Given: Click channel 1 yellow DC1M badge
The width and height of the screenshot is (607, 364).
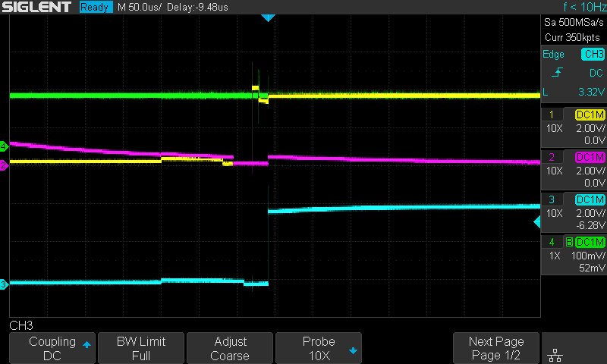Looking at the screenshot, I should (x=590, y=115).
